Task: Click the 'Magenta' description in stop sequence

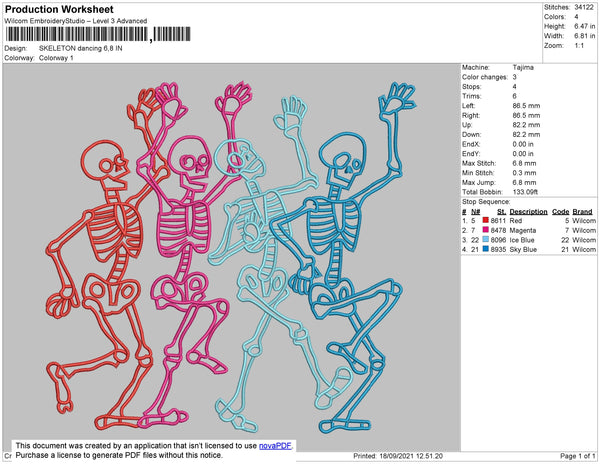Action: (x=523, y=230)
